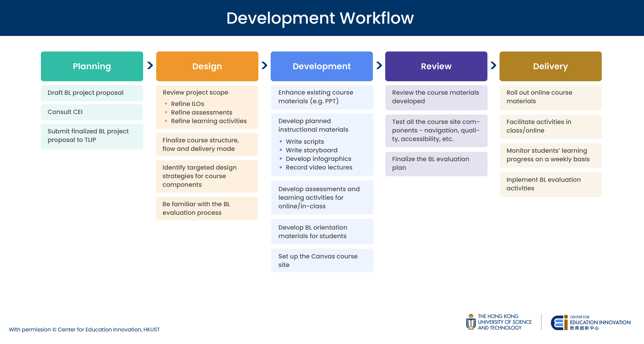
Task: Select the purple Review stage header
Action: pos(436,66)
